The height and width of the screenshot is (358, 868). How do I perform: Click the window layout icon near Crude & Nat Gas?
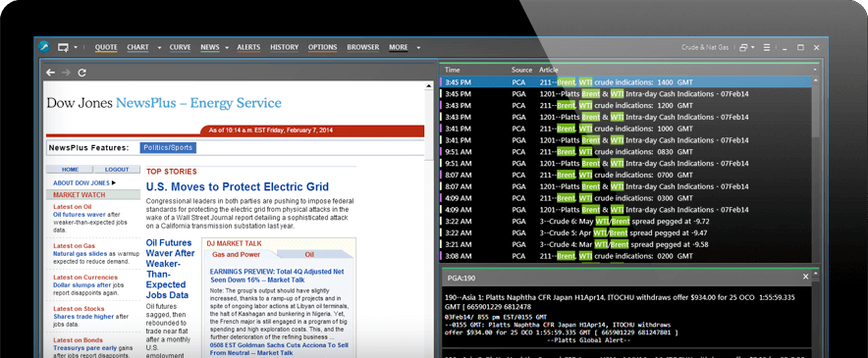[x=743, y=48]
